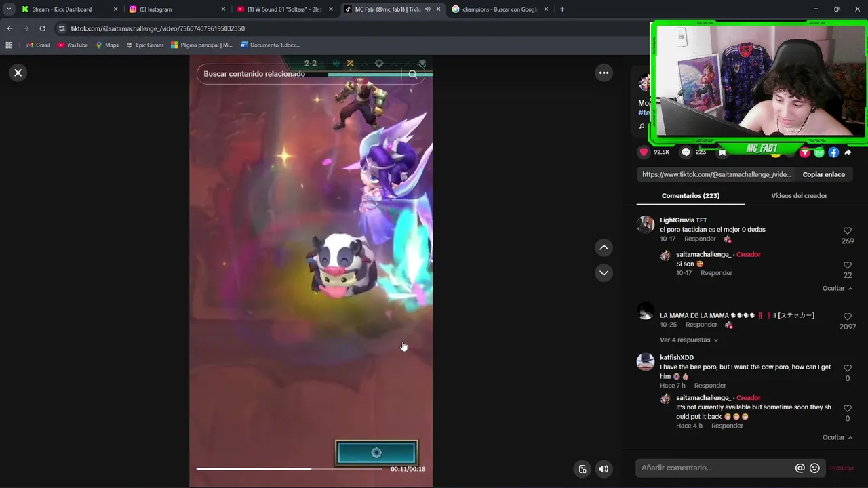
Task: Share the video via WhatsApp icon
Action: tap(819, 152)
